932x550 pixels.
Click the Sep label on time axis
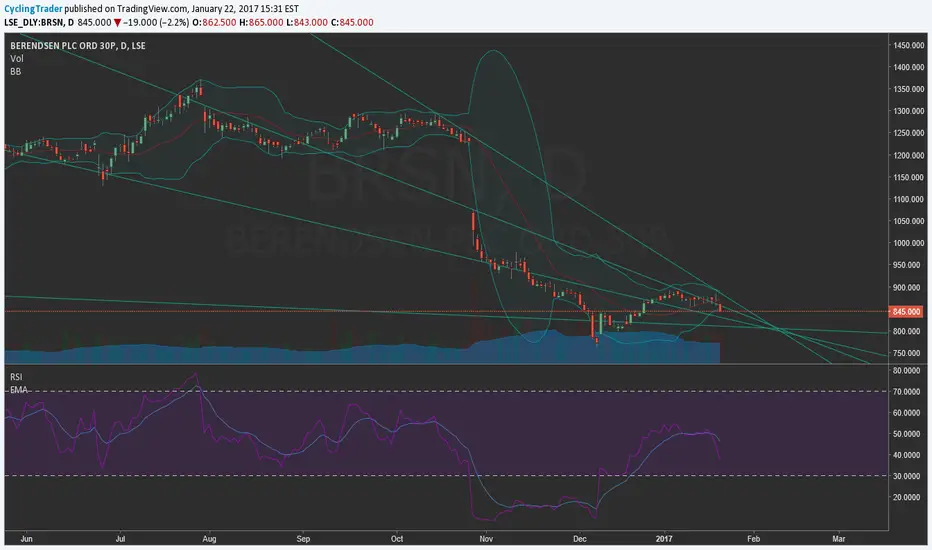coord(303,539)
